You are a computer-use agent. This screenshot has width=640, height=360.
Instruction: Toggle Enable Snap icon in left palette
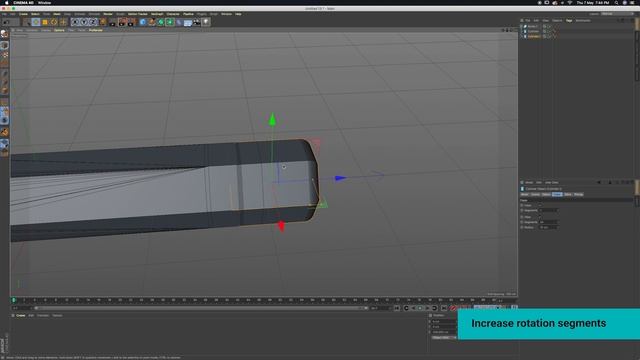(4, 132)
